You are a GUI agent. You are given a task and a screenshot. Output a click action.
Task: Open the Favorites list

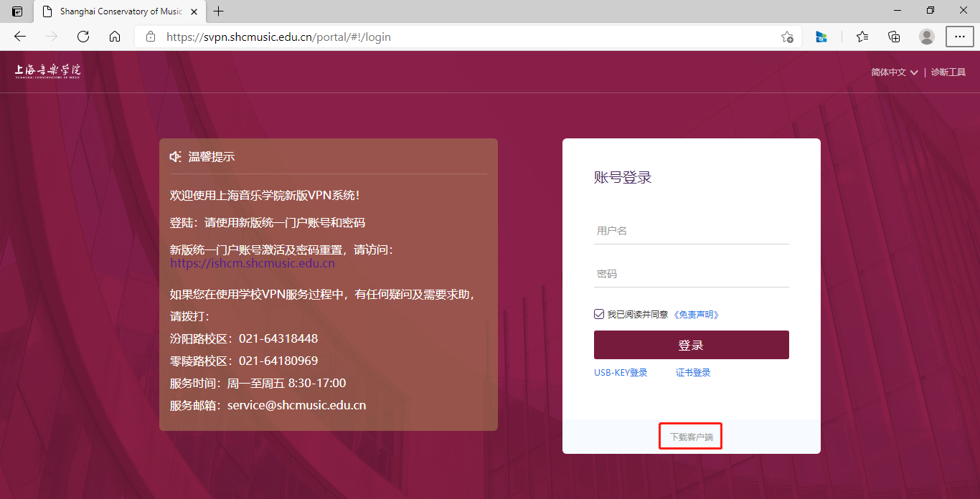(862, 37)
